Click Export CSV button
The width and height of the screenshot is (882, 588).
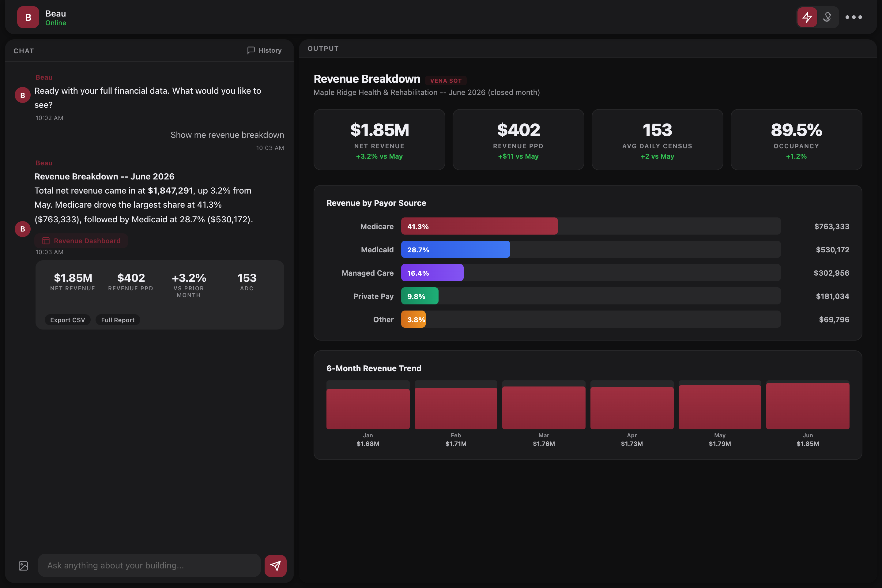(x=67, y=320)
